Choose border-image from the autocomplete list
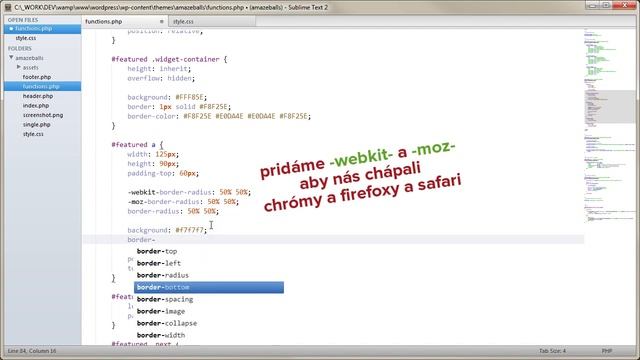This screenshot has width=640, height=360. [x=209, y=311]
